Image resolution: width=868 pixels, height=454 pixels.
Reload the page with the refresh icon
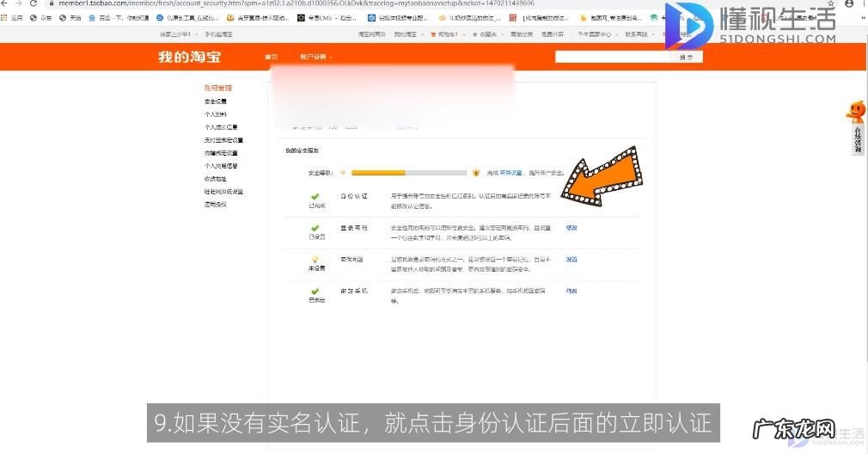[x=34, y=3]
